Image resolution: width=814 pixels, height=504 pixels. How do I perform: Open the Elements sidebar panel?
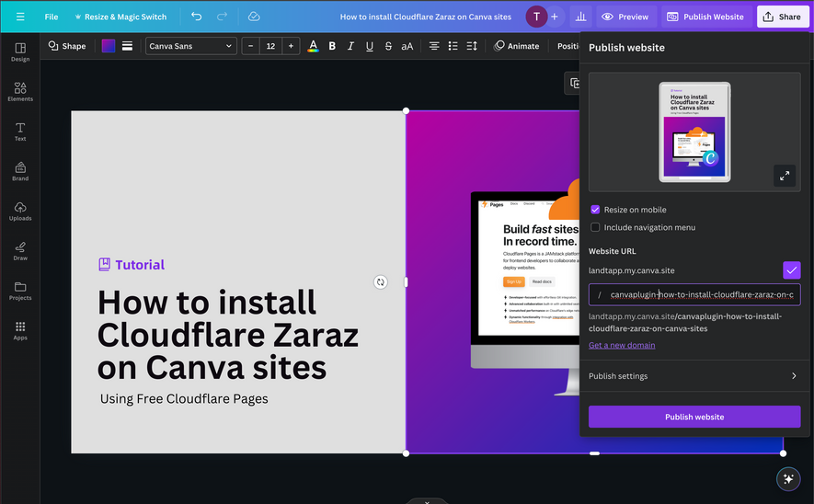(x=20, y=91)
